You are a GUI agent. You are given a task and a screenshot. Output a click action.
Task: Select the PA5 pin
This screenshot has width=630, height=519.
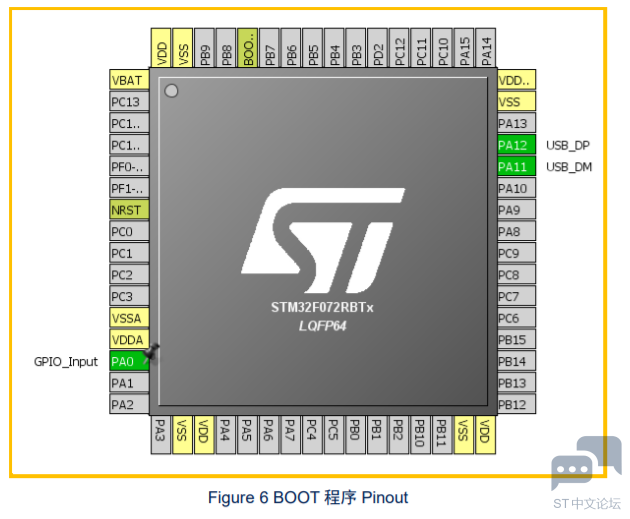(x=248, y=435)
